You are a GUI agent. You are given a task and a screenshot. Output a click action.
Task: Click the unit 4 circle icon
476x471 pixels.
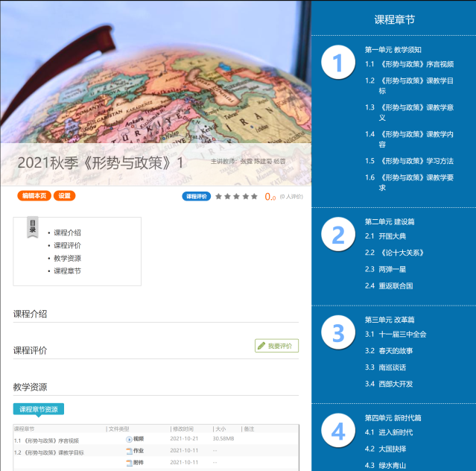(x=338, y=432)
